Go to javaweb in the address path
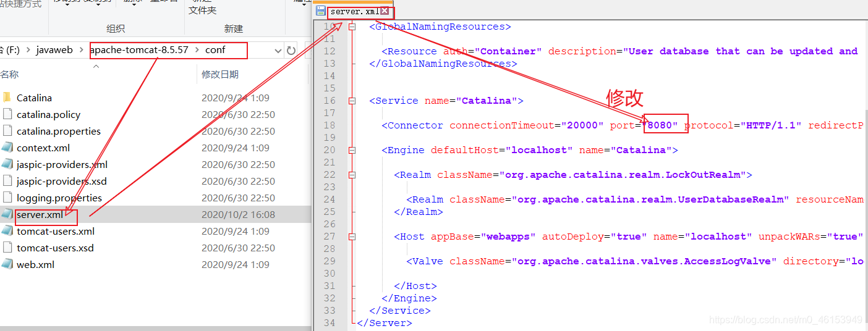Image resolution: width=868 pixels, height=331 pixels. coord(54,50)
